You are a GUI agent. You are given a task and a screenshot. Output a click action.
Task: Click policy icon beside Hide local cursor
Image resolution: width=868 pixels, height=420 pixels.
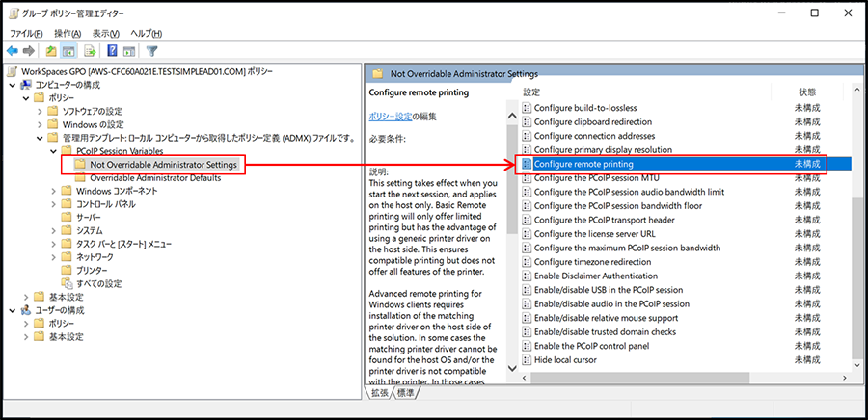point(527,359)
